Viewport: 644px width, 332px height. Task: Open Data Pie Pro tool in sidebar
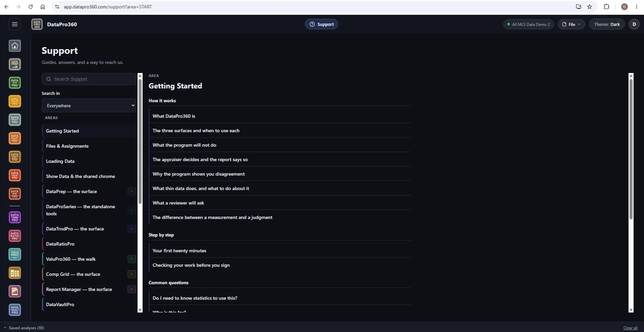(15, 194)
